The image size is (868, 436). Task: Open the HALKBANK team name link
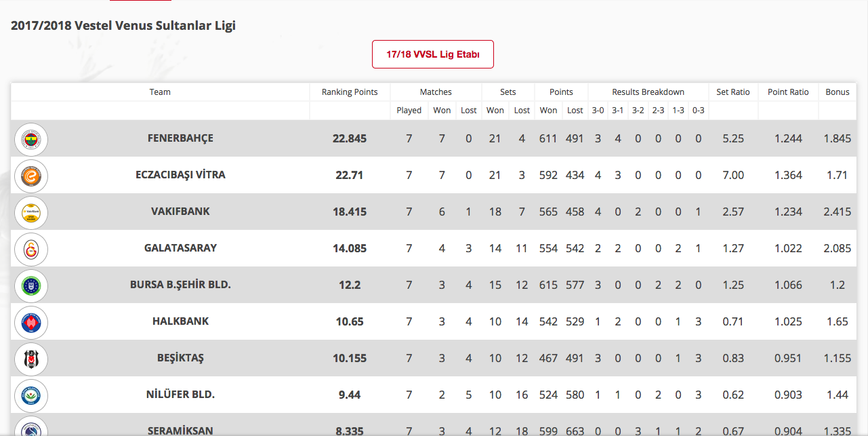point(180,321)
